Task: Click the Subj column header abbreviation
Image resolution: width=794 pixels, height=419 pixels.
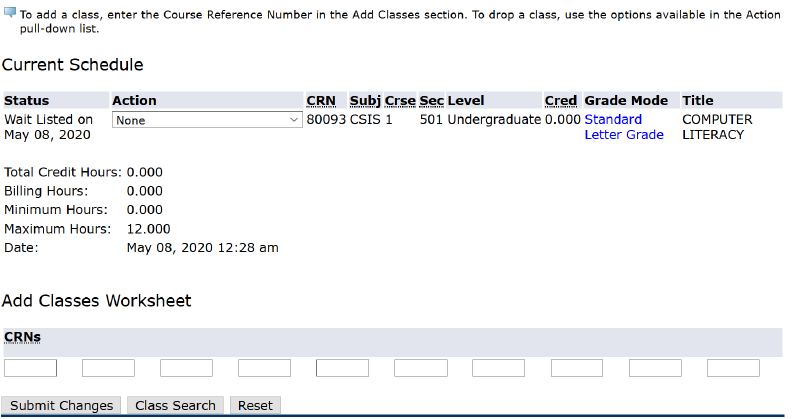Action: tap(364, 101)
